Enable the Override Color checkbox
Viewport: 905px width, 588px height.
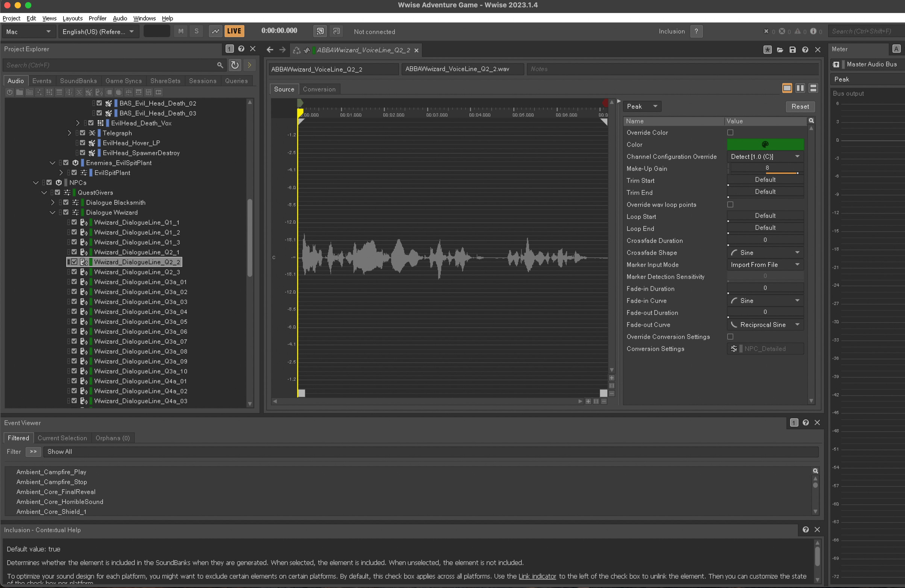point(730,132)
